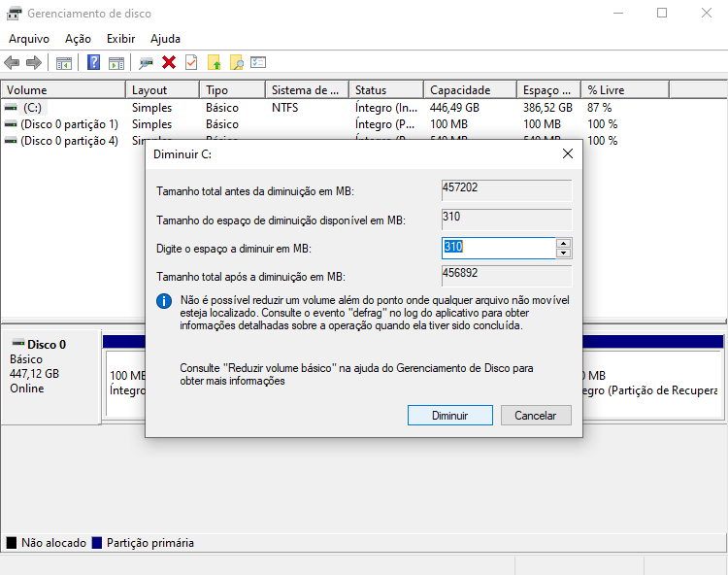Click the shrink amount MB input field
This screenshot has height=575, width=728.
coord(498,248)
